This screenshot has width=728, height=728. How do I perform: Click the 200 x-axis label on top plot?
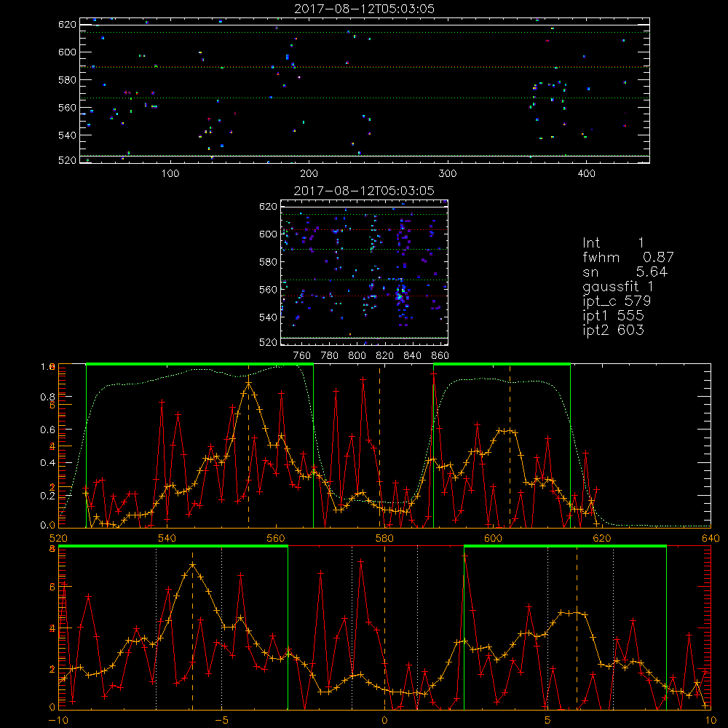309,174
